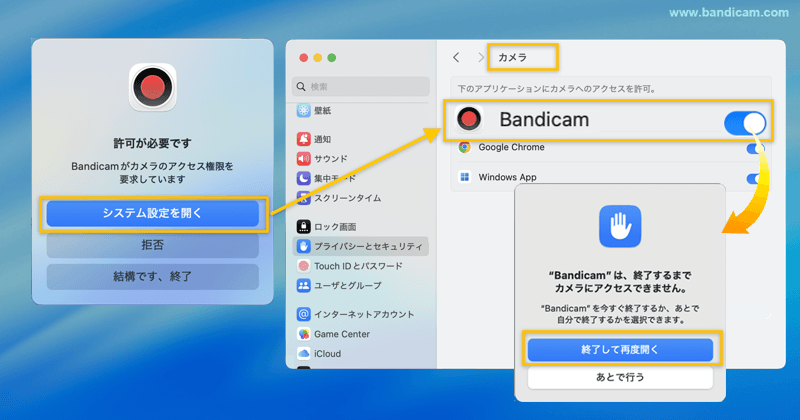800x420 pixels.
Task: Click the ユーザとグループ people icon
Action: [304, 286]
